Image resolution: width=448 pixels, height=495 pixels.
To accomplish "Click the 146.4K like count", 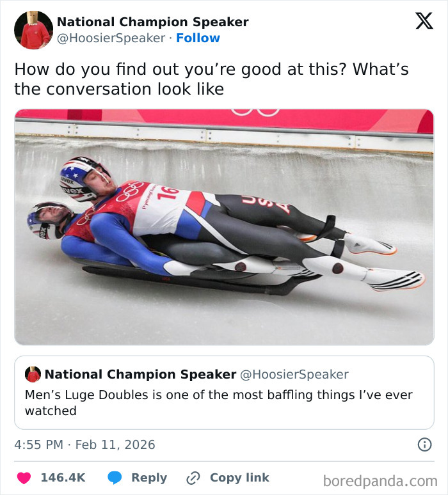I will tap(63, 478).
